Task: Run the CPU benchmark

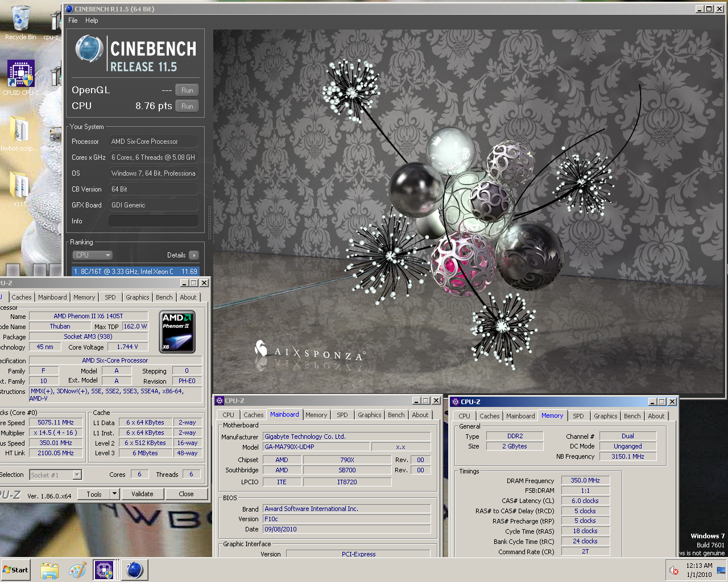Action: 187,106
